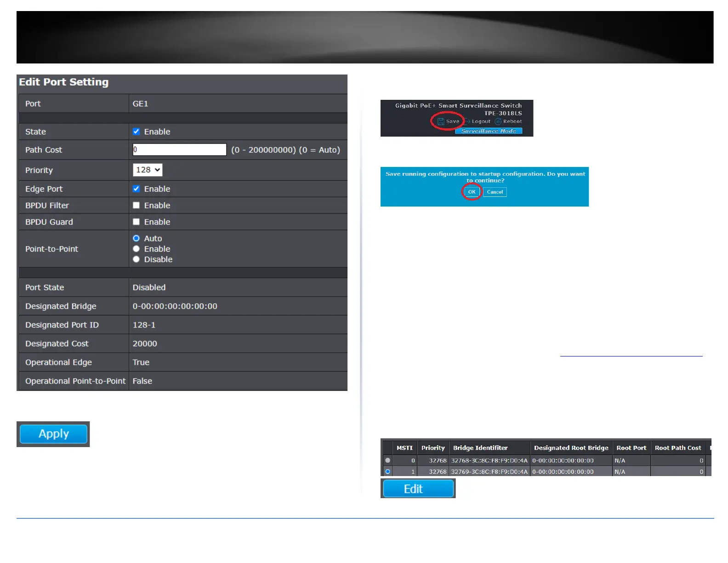Screen dimensions: 728x563
Task: Click the Path Cost input field
Action: 179,149
